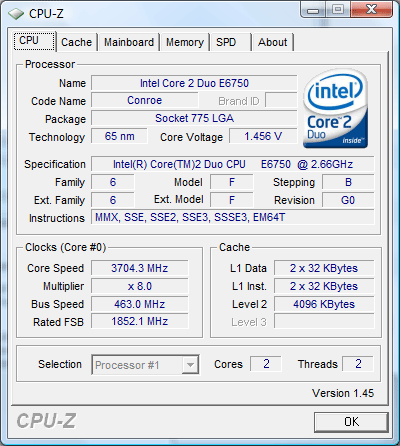400x446 pixels.
Task: Minimize the CPU-Z window
Action: (x=313, y=9)
